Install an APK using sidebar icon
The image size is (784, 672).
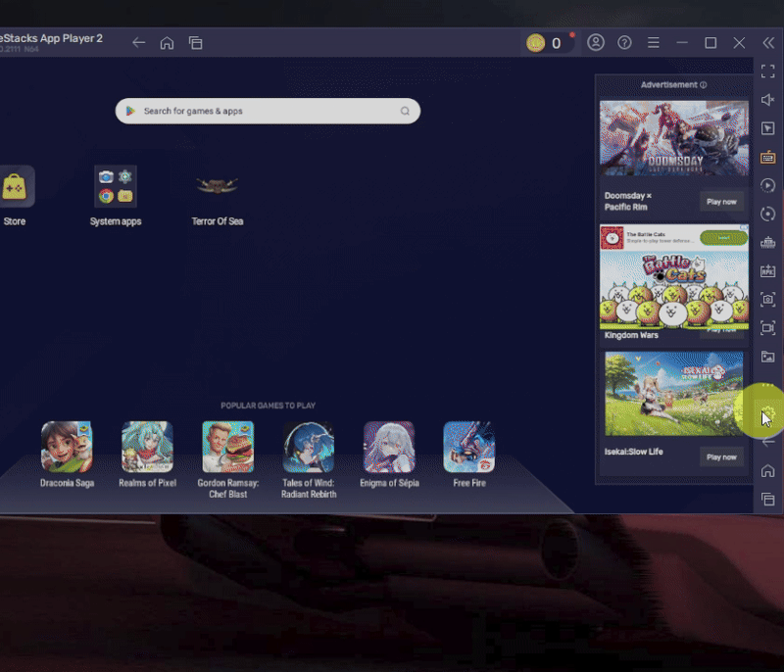click(x=768, y=271)
